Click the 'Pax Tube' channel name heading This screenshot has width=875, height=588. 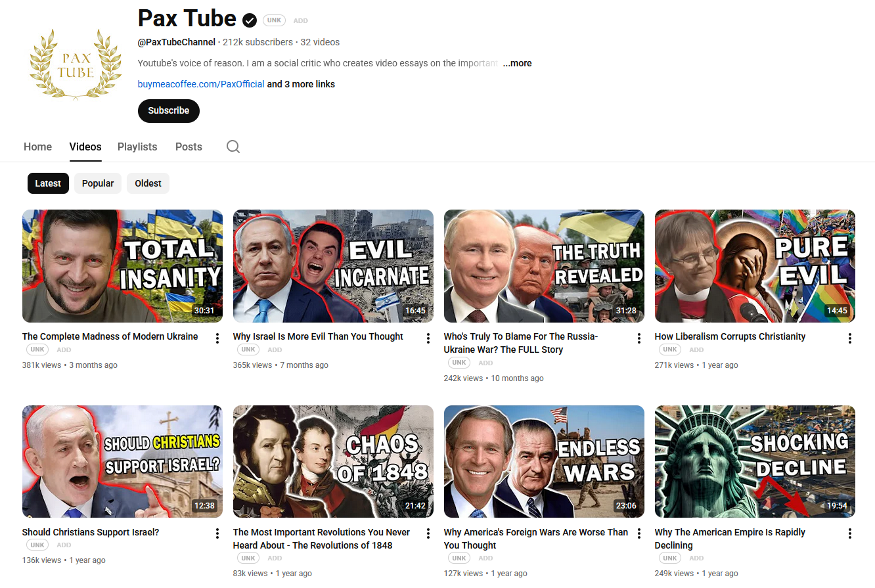pyautogui.click(x=187, y=19)
